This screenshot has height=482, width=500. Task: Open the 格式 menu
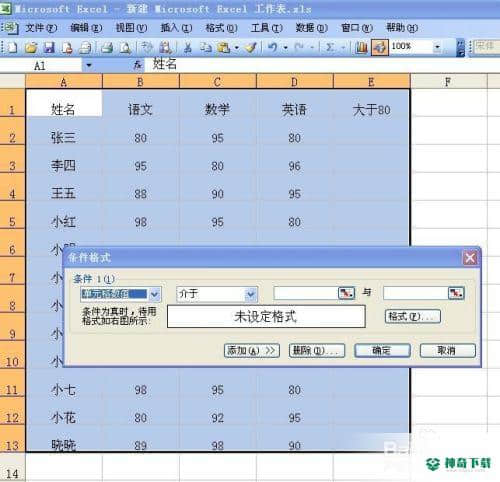(221, 28)
